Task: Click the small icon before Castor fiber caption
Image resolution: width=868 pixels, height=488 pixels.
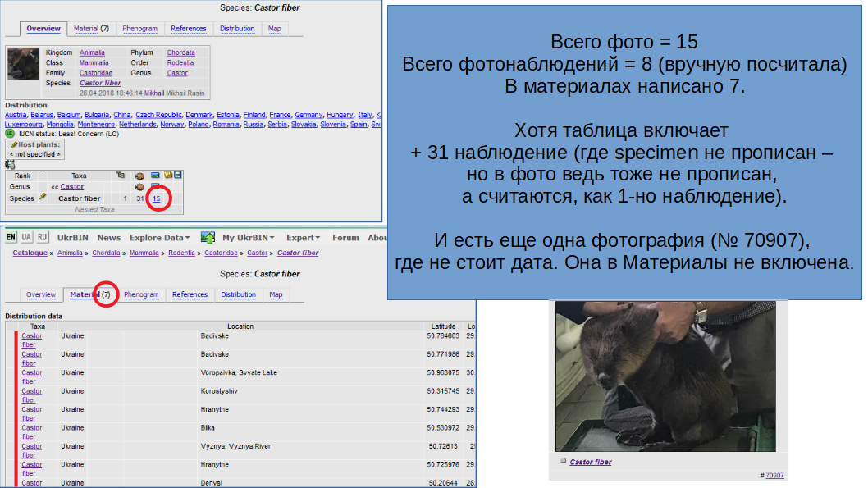Action: (563, 461)
